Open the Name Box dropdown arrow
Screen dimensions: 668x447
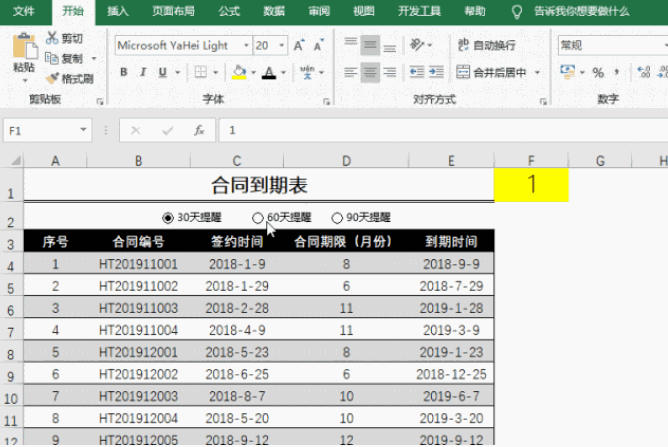pos(83,130)
